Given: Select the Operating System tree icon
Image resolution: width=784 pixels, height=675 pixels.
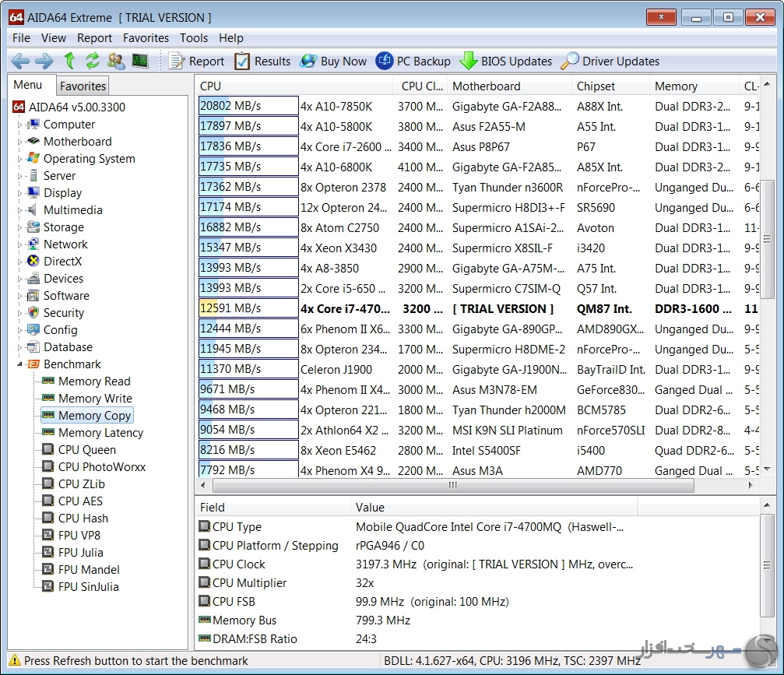Looking at the screenshot, I should (33, 159).
